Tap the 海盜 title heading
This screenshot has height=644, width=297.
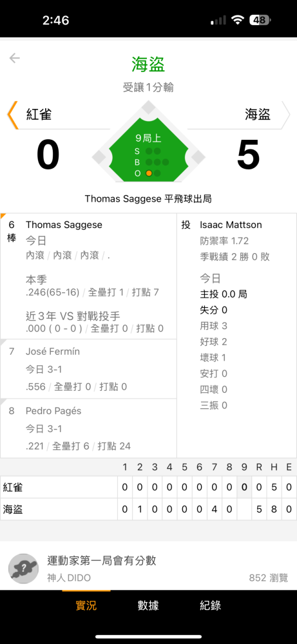click(x=148, y=64)
